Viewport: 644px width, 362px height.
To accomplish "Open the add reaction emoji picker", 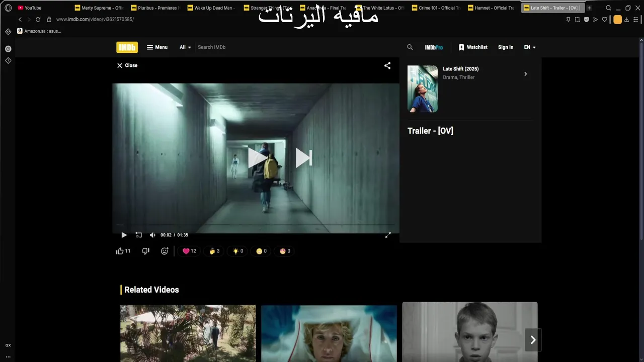I will pos(165,251).
